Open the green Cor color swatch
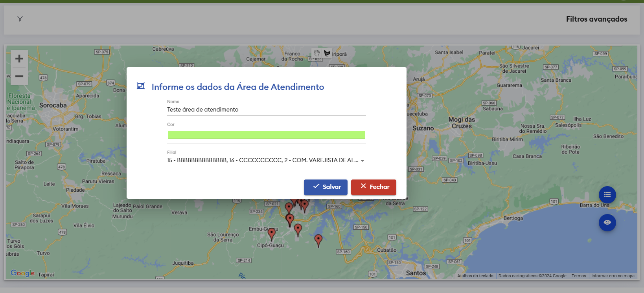Screen dimensions: 644x293 point(266,135)
